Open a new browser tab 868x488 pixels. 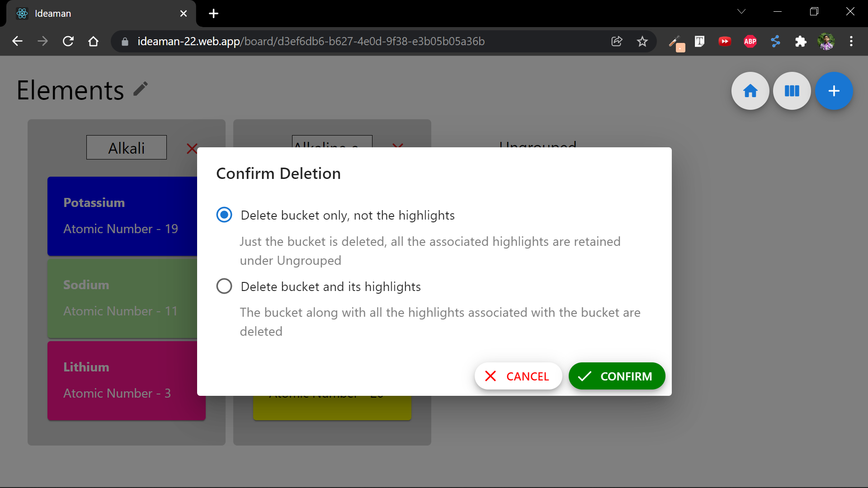coord(214,14)
